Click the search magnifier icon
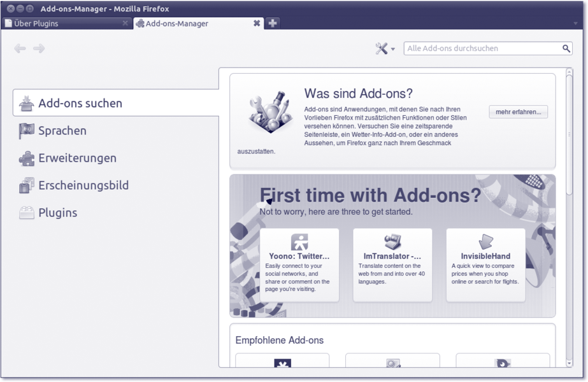 [x=566, y=48]
